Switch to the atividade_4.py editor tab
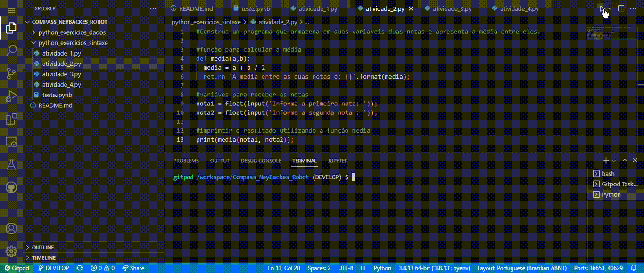 point(519,8)
